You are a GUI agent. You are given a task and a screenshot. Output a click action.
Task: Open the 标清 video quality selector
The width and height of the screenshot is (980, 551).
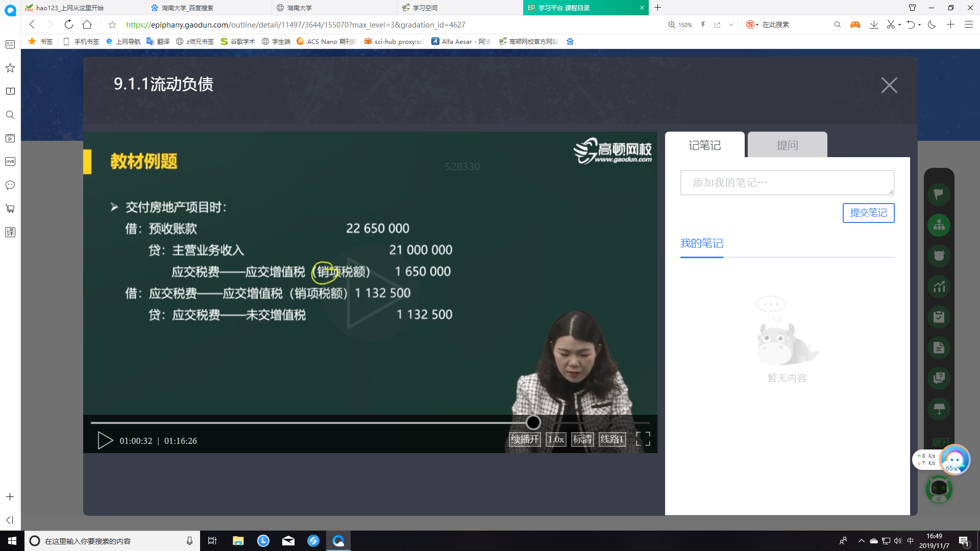tap(582, 439)
